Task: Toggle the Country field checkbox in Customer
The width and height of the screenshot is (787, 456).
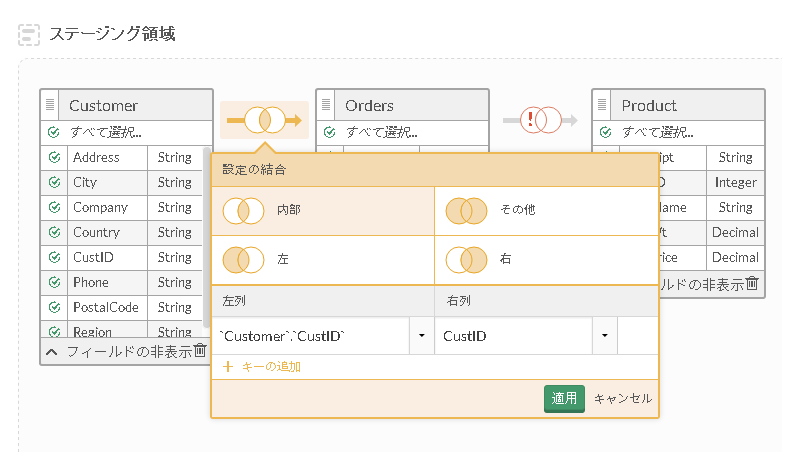Action: click(53, 233)
